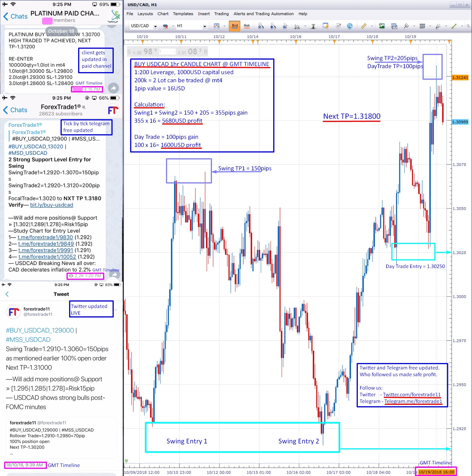472x476 pixels.
Task: Open arrow next to chart type icon
Action: tap(224, 26)
